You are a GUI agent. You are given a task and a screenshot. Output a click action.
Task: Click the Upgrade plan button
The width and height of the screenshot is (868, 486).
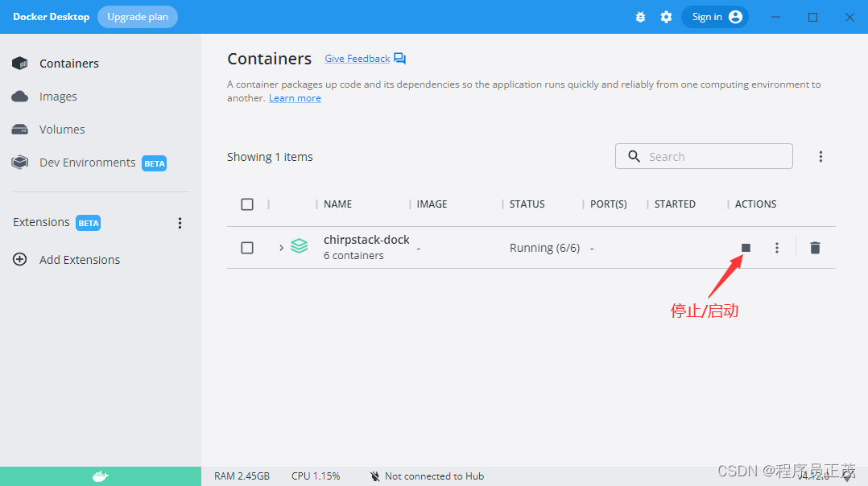click(137, 16)
